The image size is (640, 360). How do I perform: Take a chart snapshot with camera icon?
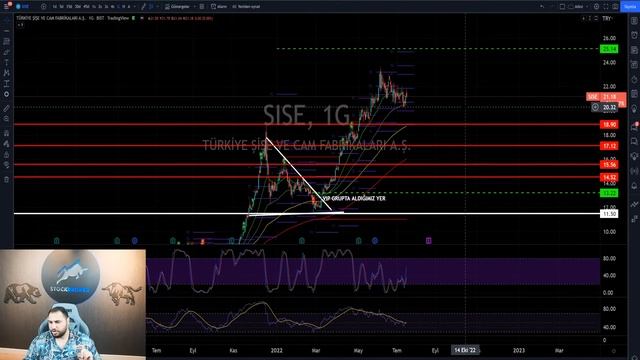click(615, 7)
